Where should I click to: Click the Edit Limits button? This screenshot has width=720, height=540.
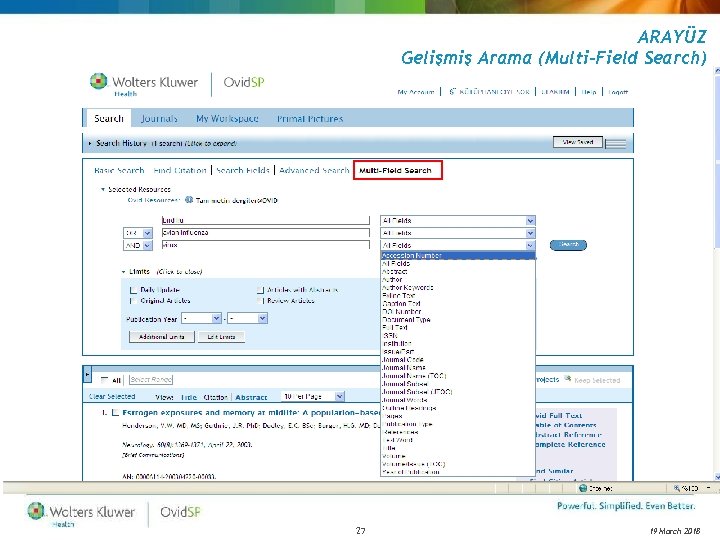point(221,337)
